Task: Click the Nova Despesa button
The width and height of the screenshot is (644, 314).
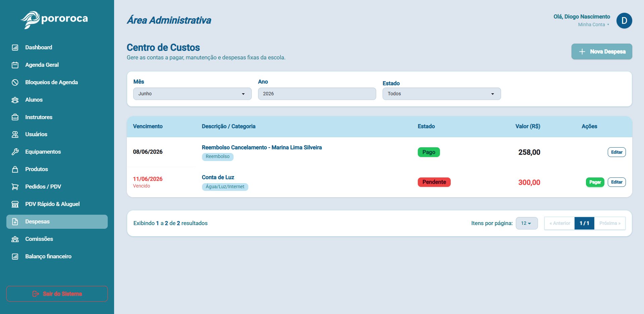Action: 602,52
